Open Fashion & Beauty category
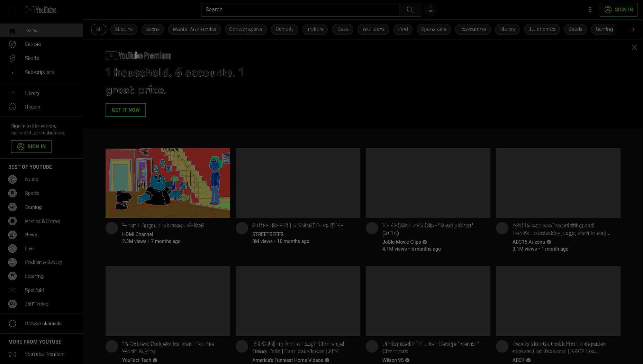 pos(42,262)
